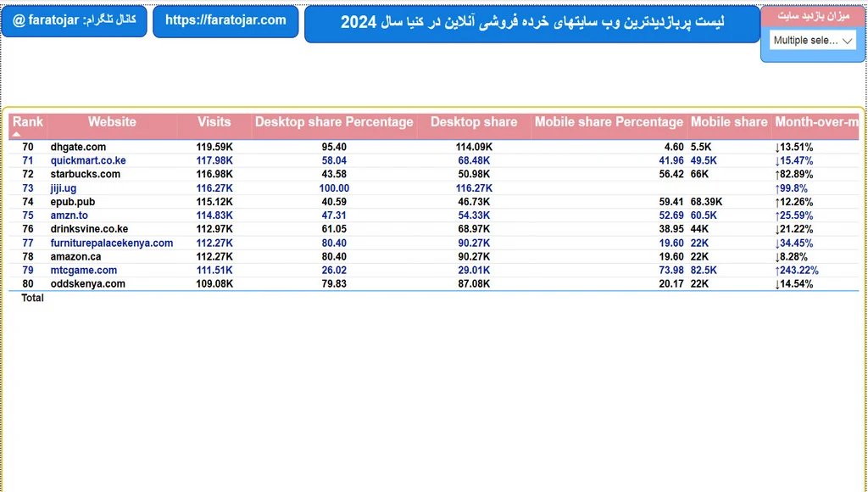Click the 112.97K visits value
Viewport: 868px width, 492px height.
(214, 229)
